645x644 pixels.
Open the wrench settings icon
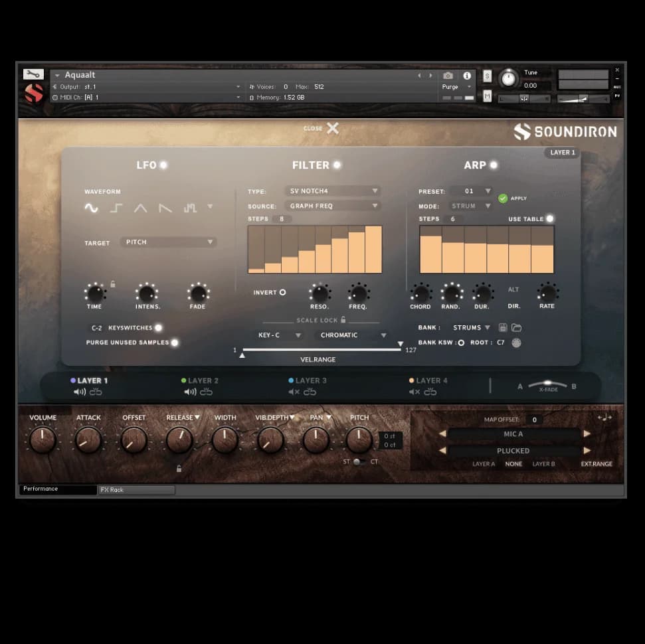(33, 74)
